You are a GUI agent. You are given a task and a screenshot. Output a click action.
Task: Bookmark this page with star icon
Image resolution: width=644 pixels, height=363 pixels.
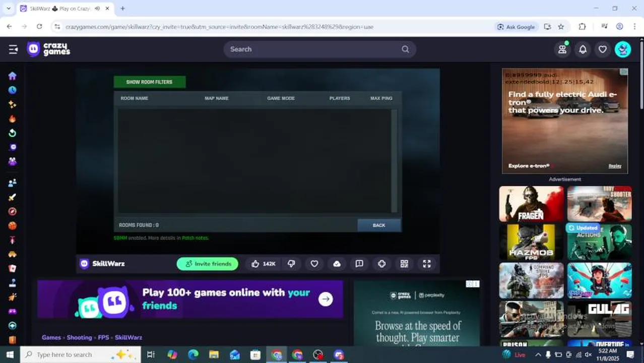tap(561, 27)
